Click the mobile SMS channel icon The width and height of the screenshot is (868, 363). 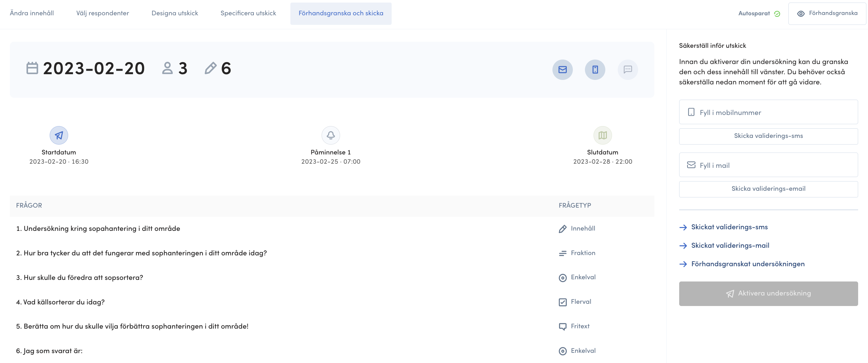[x=595, y=69]
